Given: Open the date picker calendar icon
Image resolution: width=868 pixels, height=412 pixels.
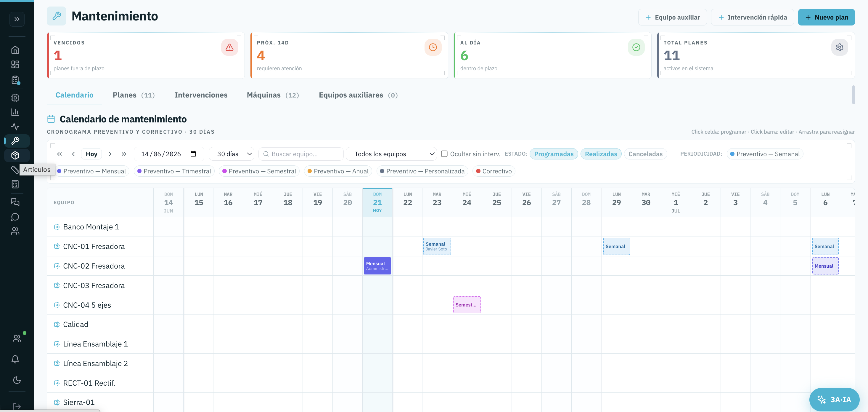Looking at the screenshot, I should click(x=193, y=154).
